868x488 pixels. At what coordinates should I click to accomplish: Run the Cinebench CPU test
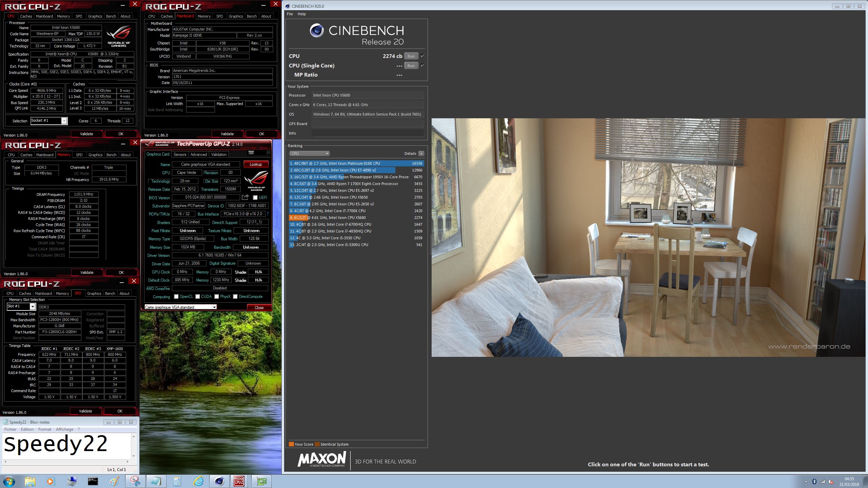coord(411,56)
